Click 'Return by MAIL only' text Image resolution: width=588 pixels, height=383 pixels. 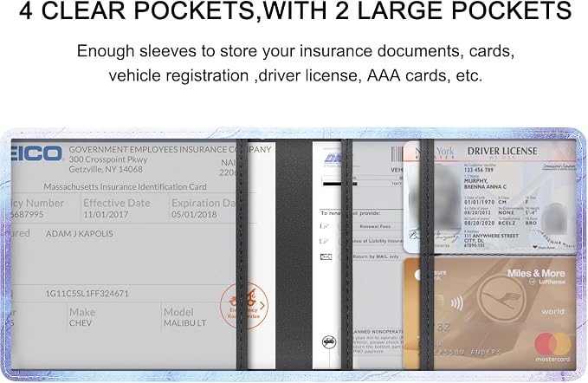pyautogui.click(x=376, y=256)
